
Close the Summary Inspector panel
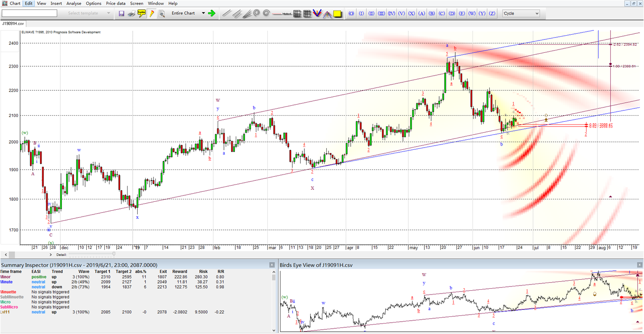coord(272,265)
